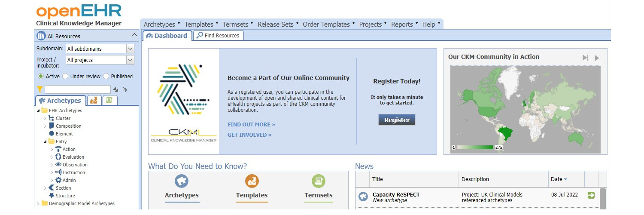Open the Order Templates menu
This screenshot has height=215, width=644.
coord(329,25)
